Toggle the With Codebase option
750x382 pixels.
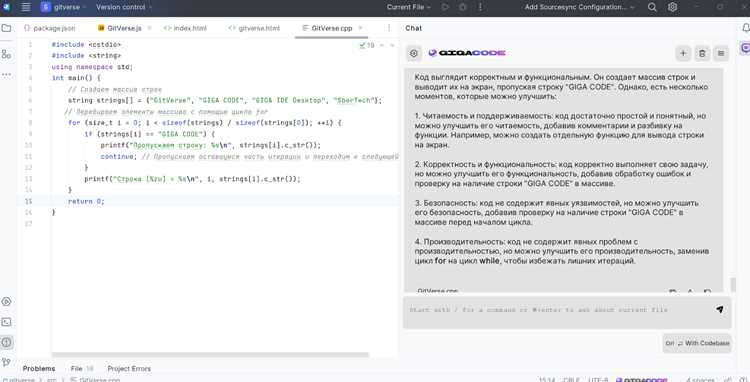pos(697,343)
